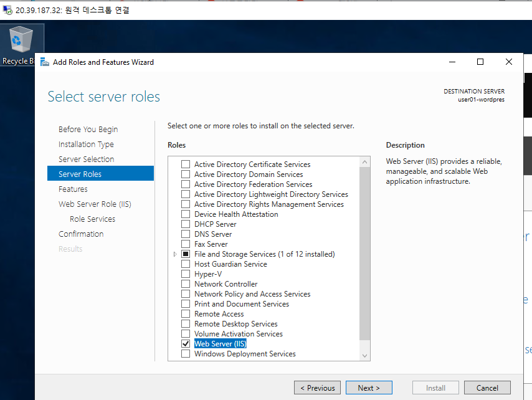Go to Server Selection step
The width and height of the screenshot is (532, 400).
[86, 159]
